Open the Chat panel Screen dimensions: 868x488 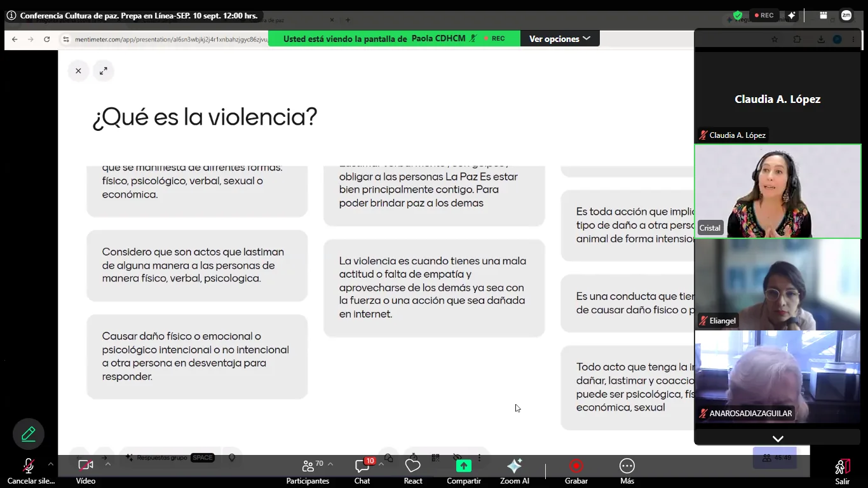(362, 471)
